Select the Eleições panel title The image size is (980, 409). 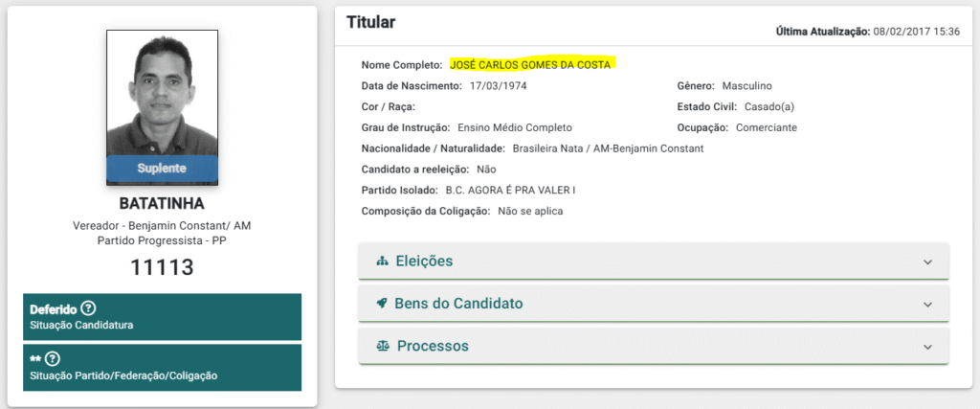424,261
